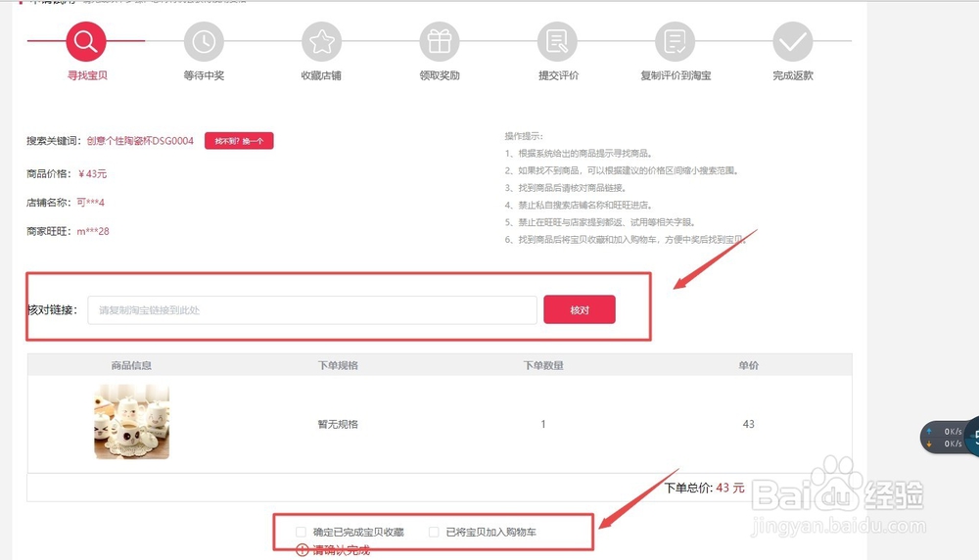Click the 复制评价到淘宝 step label

(x=676, y=75)
